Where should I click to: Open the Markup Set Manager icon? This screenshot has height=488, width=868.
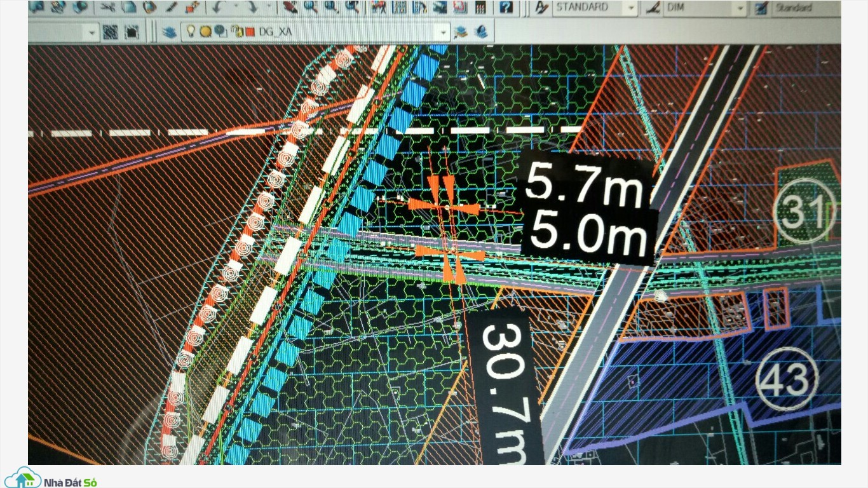(460, 7)
